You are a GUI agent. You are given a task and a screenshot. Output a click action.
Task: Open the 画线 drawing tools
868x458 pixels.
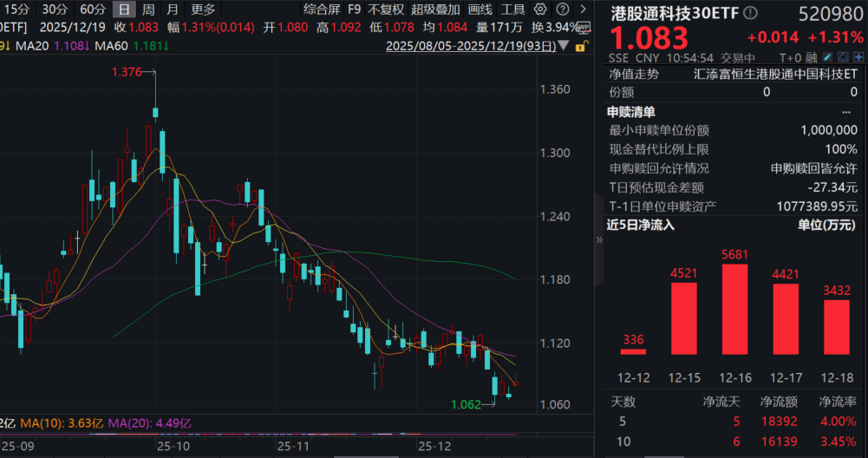point(480,10)
